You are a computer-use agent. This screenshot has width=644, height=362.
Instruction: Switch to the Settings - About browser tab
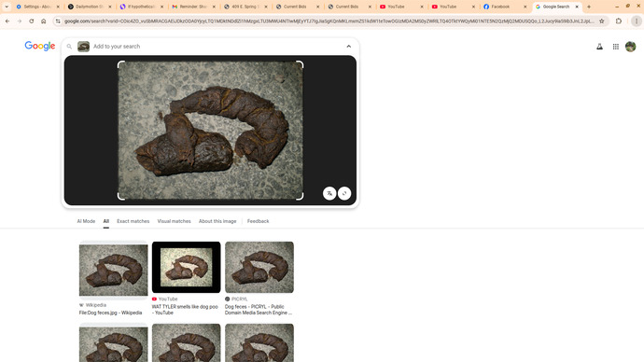click(x=37, y=7)
